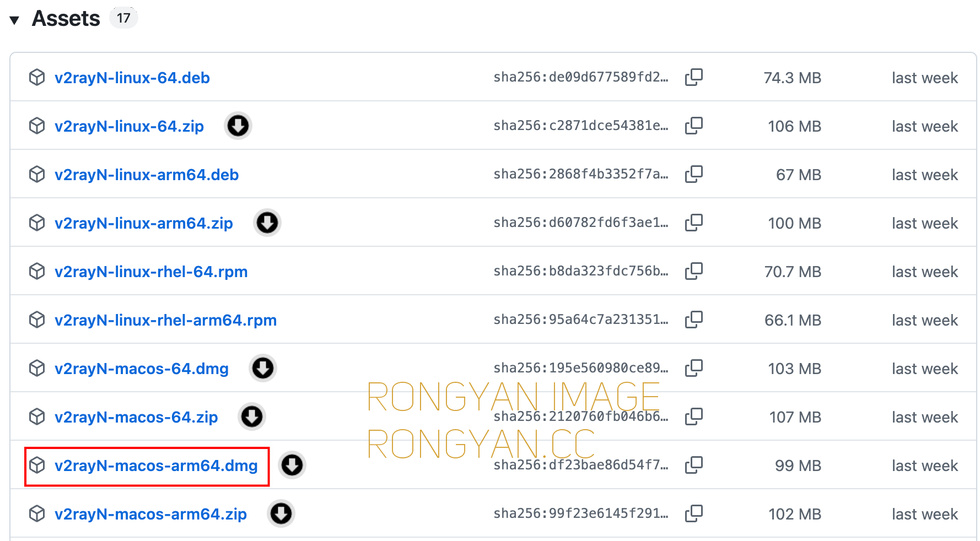Click package icon of v2rayN-macos-64.zip
Viewport: 980px width, 541px height.
[37, 416]
